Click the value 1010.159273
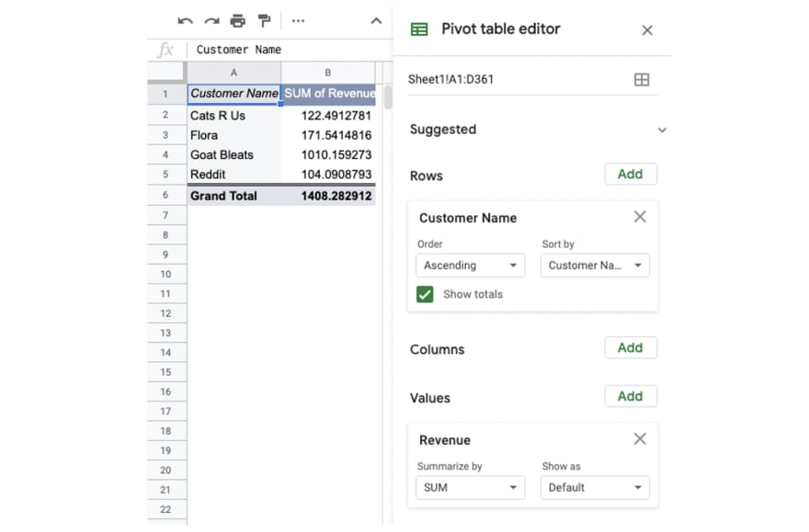Viewport: 809px width, 532px height. coord(336,154)
